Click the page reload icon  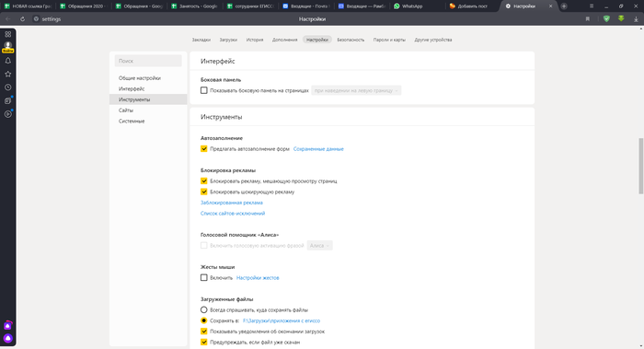[x=23, y=19]
